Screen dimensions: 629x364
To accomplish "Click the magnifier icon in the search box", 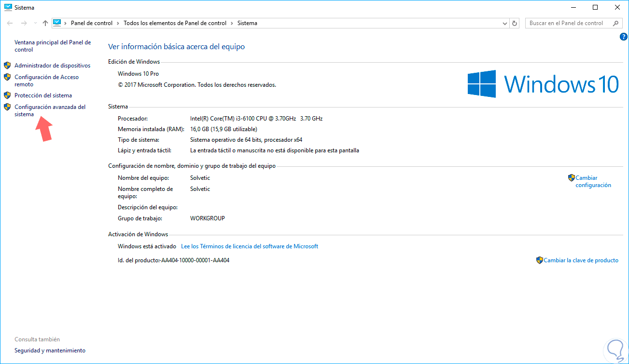I will (616, 23).
